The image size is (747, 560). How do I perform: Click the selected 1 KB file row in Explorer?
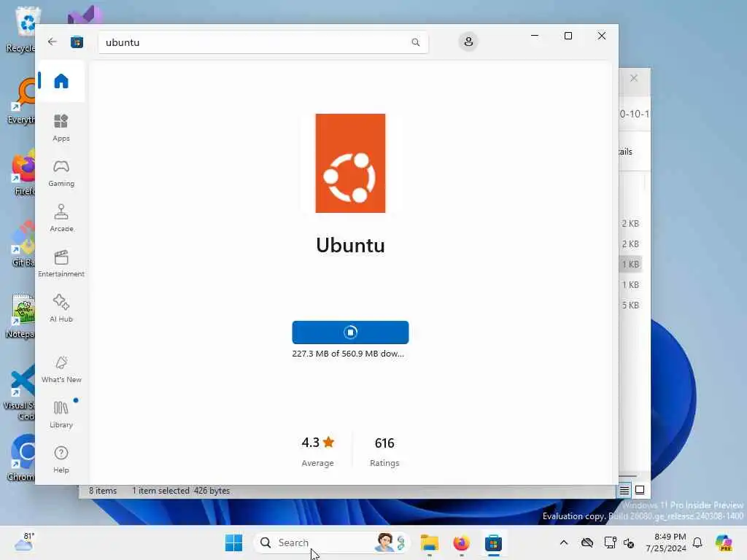point(630,264)
